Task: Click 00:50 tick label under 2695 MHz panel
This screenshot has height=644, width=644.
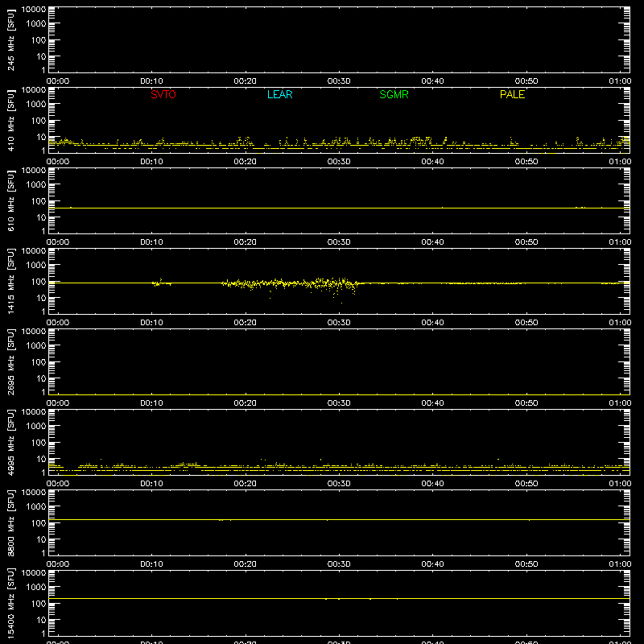Action: (526, 403)
